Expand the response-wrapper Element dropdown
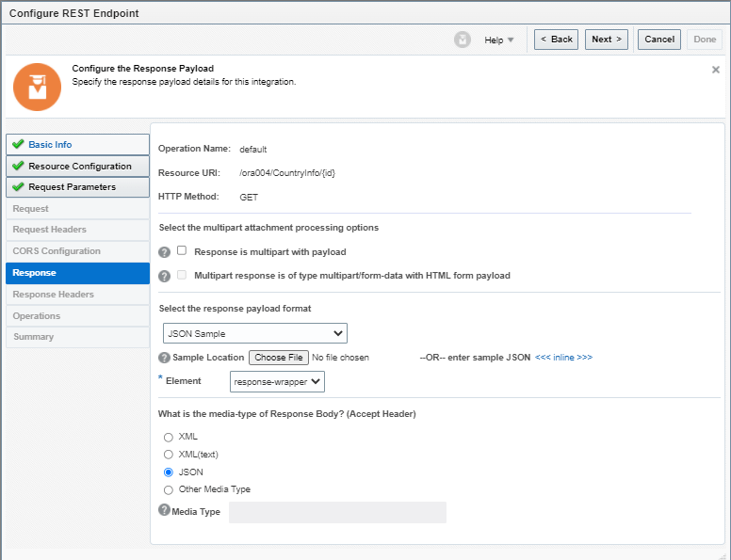The width and height of the screenshot is (731, 560). (277, 381)
